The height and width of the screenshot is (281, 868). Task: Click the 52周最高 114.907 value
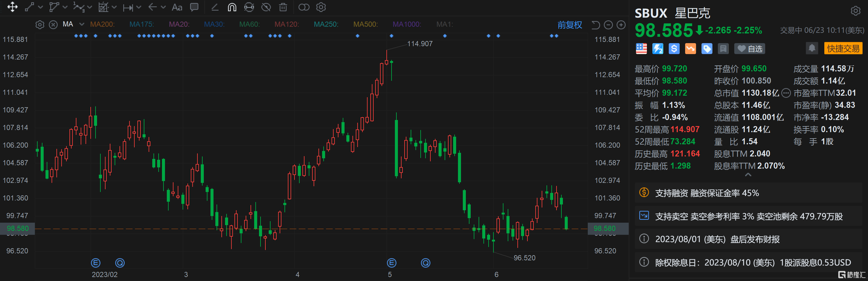[685, 129]
